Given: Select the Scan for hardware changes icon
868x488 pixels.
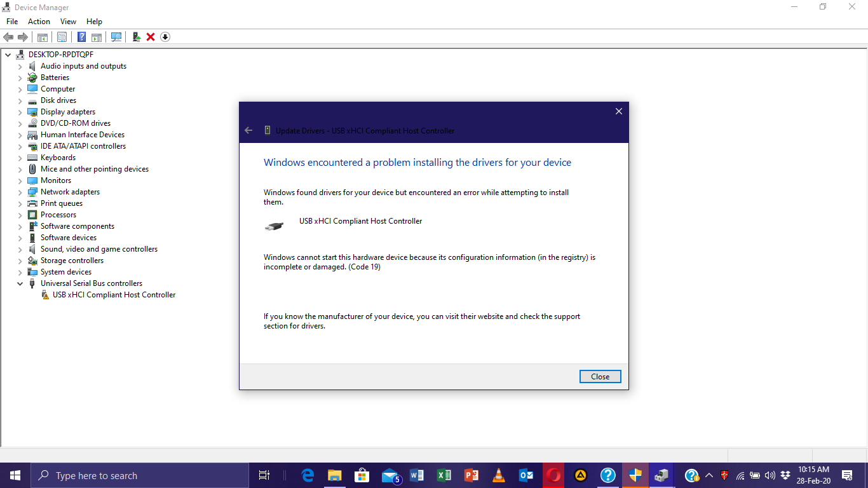Looking at the screenshot, I should pos(116,37).
